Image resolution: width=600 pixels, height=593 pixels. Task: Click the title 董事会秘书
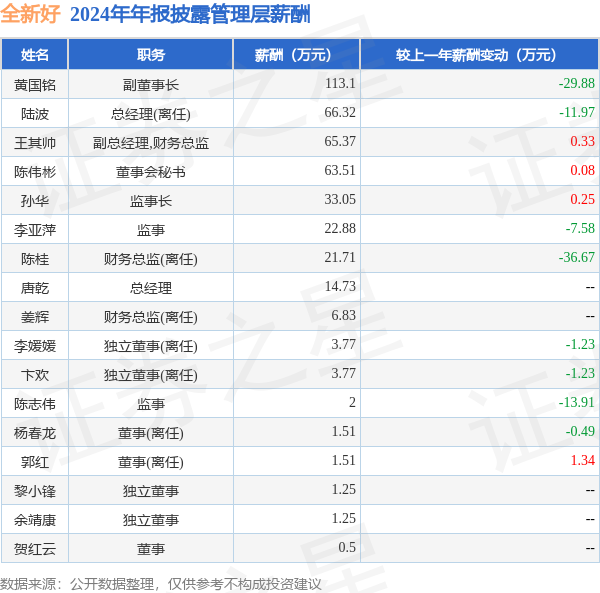151,172
